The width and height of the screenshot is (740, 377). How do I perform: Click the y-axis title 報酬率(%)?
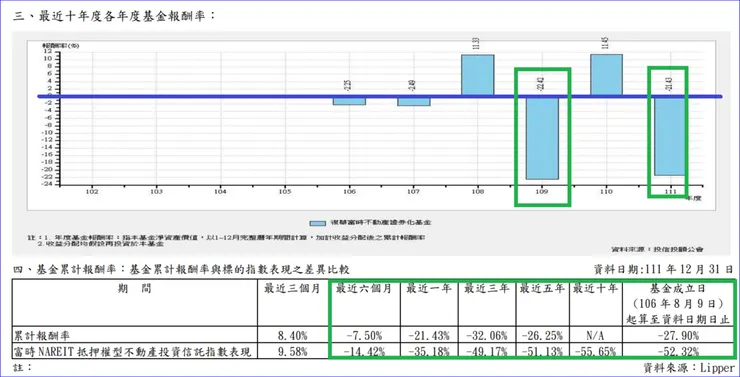point(61,46)
